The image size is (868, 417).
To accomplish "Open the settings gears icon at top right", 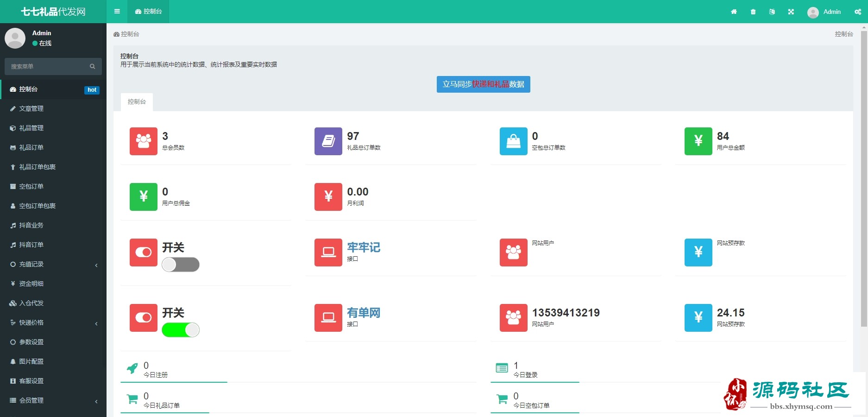I will (x=858, y=12).
